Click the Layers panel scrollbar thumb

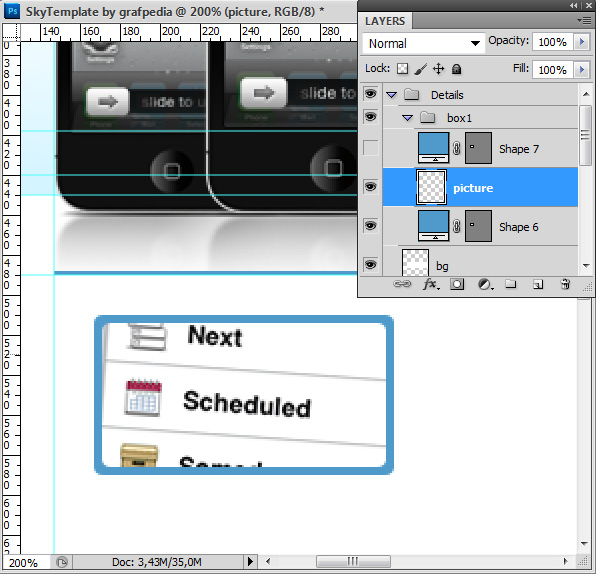coord(586,135)
